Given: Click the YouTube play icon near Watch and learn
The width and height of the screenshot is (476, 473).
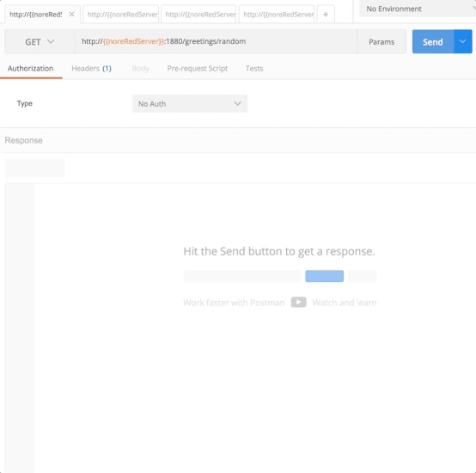Looking at the screenshot, I should 298,302.
